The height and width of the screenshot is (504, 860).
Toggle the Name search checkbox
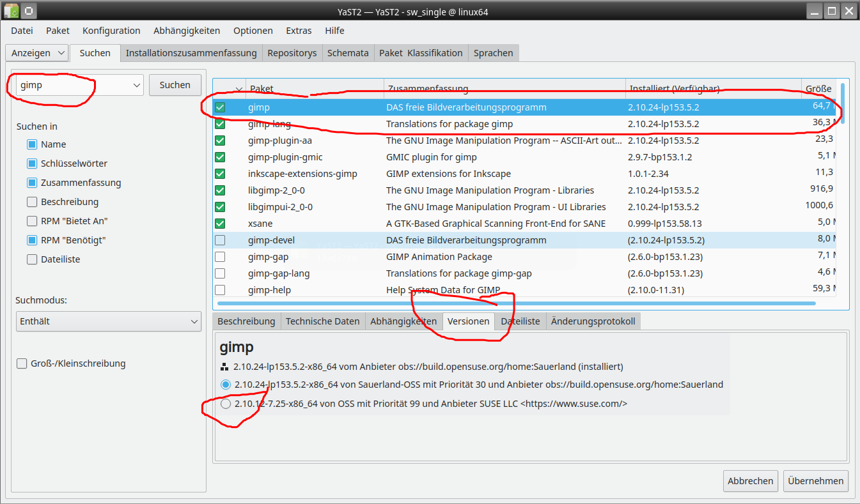click(x=32, y=144)
